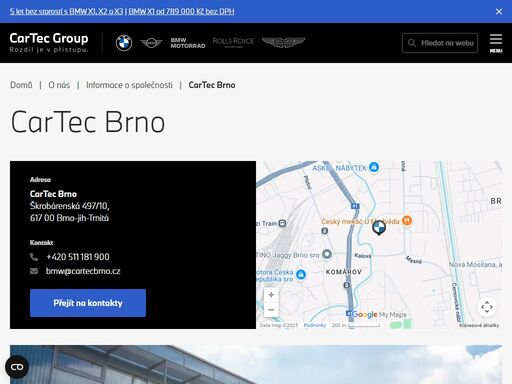Click the Train station map marker
Screen dimensions: 512x384
(x=282, y=223)
